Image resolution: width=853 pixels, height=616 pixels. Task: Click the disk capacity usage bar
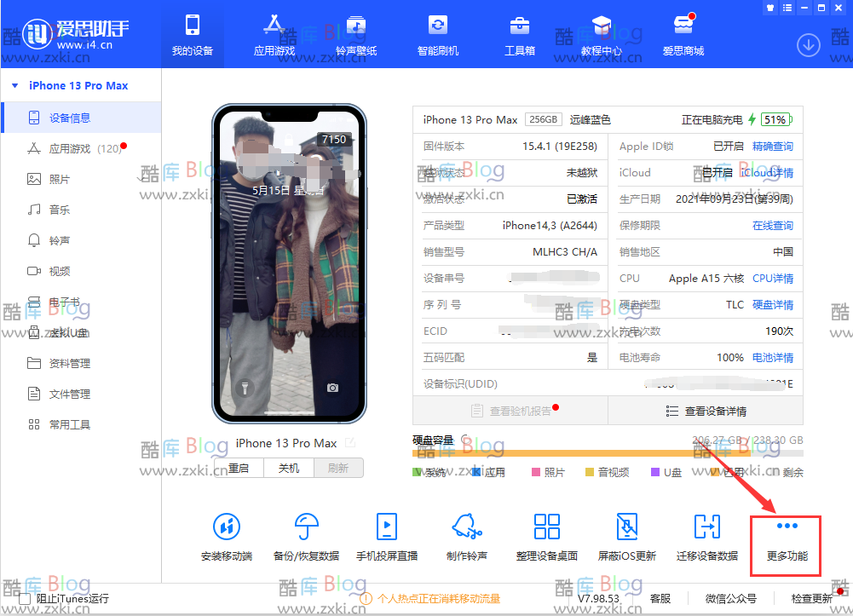point(579,454)
